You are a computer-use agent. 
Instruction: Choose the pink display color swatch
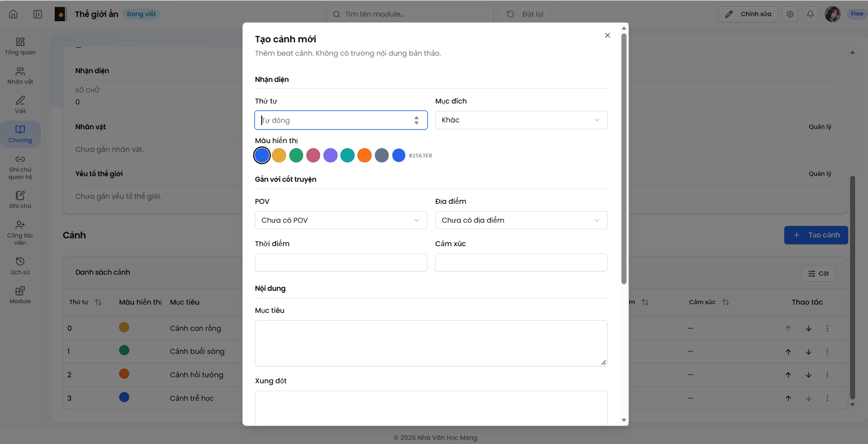point(313,156)
